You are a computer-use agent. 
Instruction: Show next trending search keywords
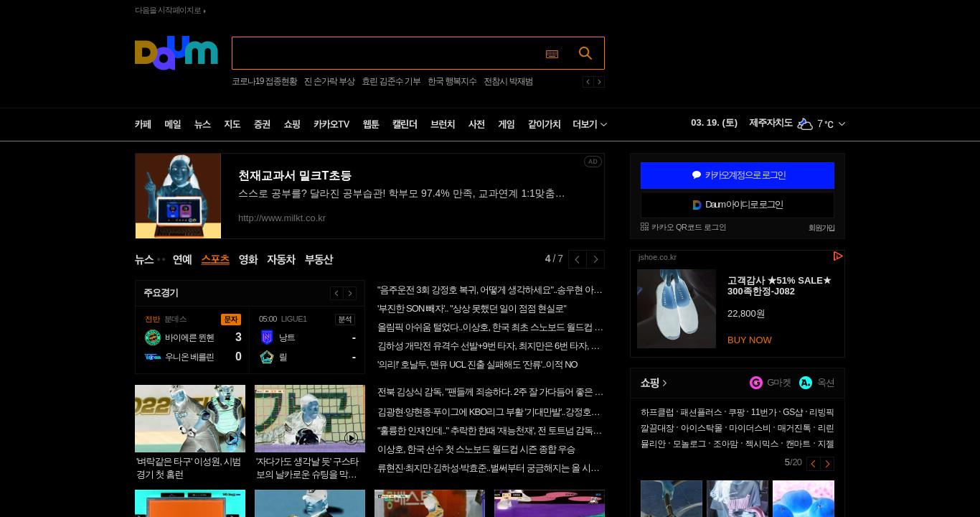(x=600, y=82)
